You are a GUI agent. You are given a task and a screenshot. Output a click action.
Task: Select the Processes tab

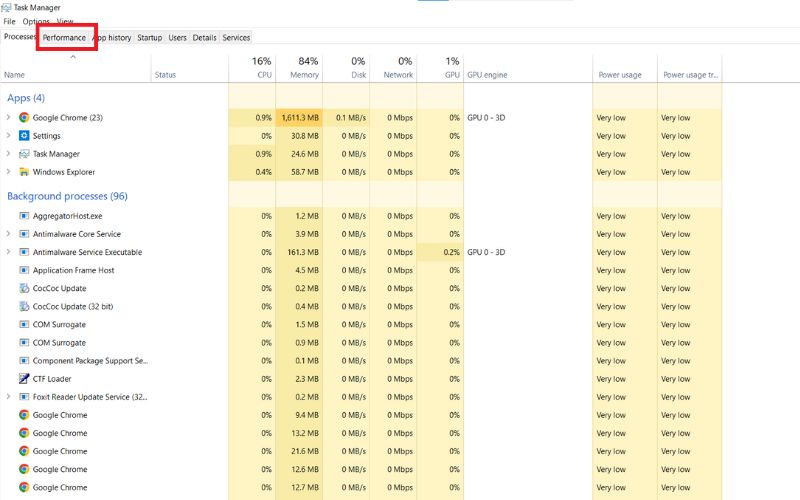click(x=20, y=37)
